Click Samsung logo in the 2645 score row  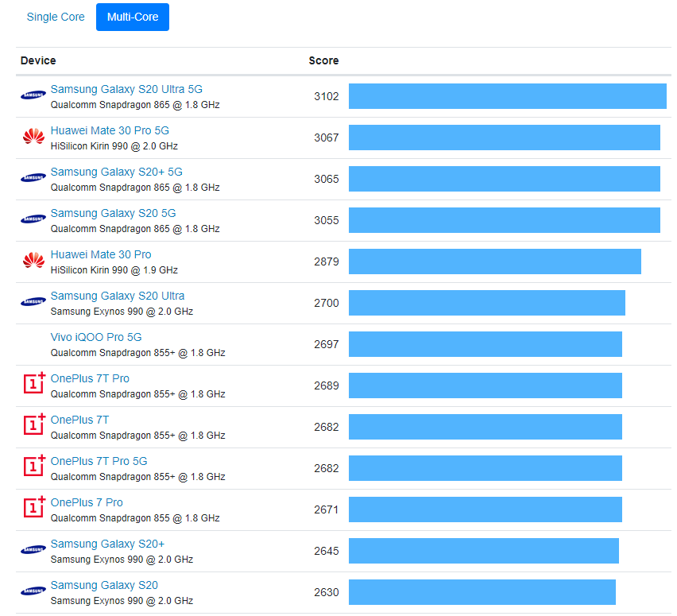tap(33, 549)
